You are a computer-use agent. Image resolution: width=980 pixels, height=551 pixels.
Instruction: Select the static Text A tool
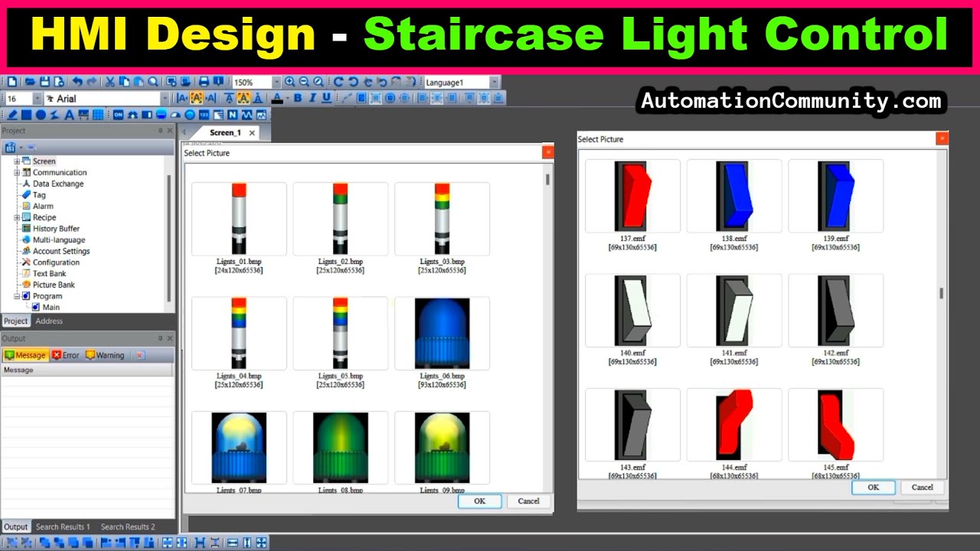[x=69, y=115]
